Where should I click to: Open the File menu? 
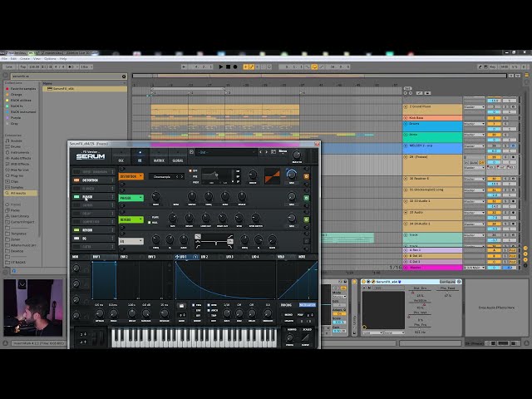tap(4, 59)
